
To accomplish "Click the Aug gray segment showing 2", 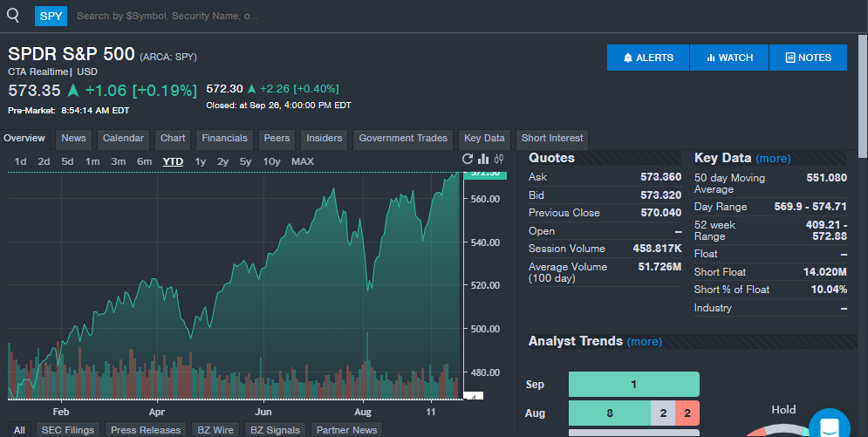I will (663, 413).
